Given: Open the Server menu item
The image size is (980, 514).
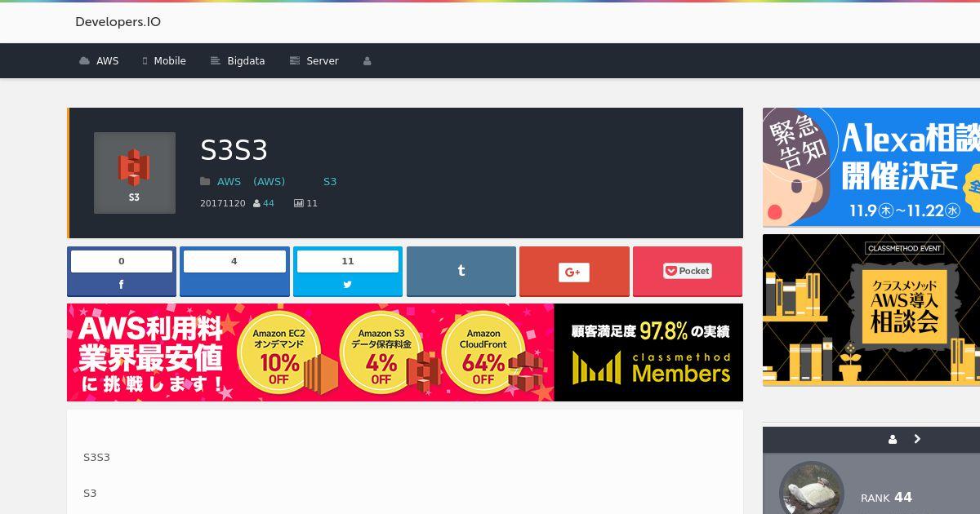Looking at the screenshot, I should [314, 61].
